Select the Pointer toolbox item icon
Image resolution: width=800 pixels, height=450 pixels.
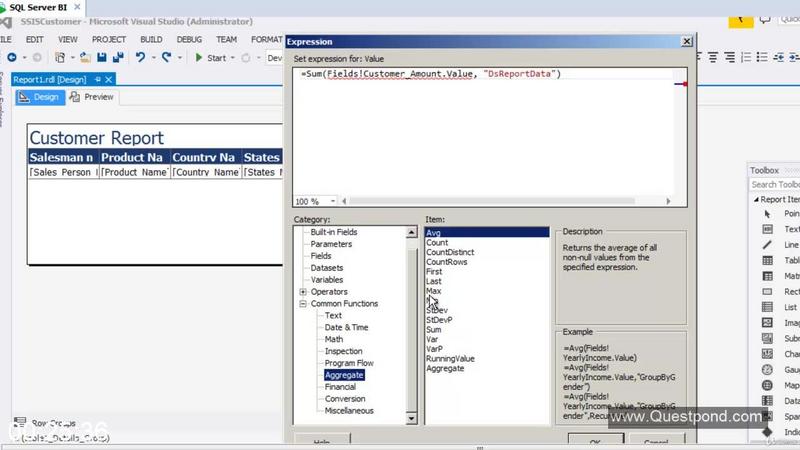(767, 214)
